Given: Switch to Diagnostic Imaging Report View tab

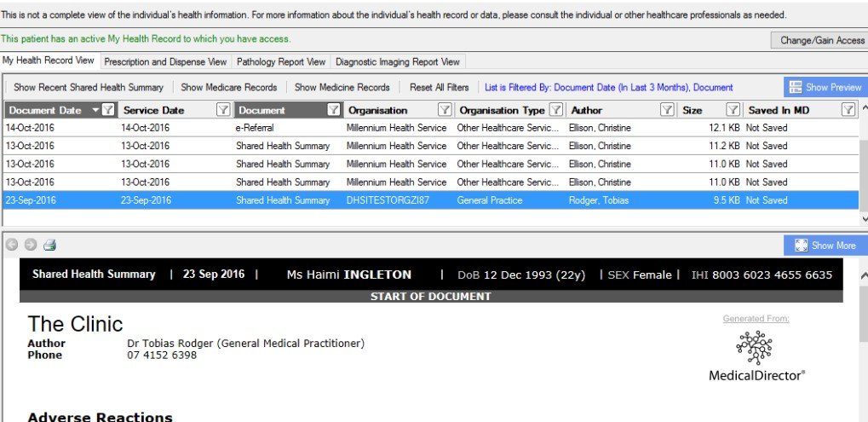Looking at the screenshot, I should 398,62.
